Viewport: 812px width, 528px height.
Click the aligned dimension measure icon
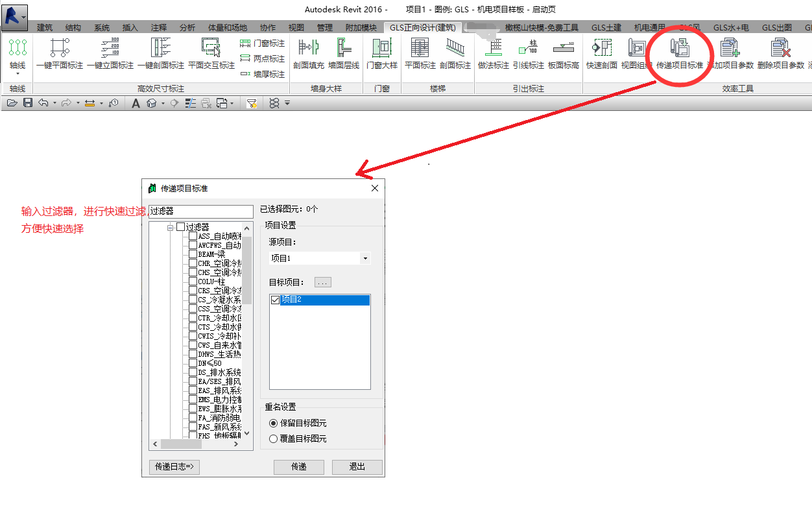(90, 102)
